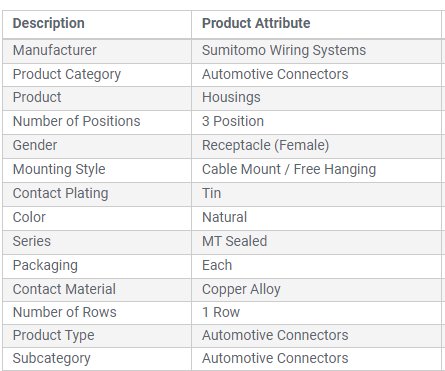Select the Number of Positions label

pyautogui.click(x=76, y=121)
